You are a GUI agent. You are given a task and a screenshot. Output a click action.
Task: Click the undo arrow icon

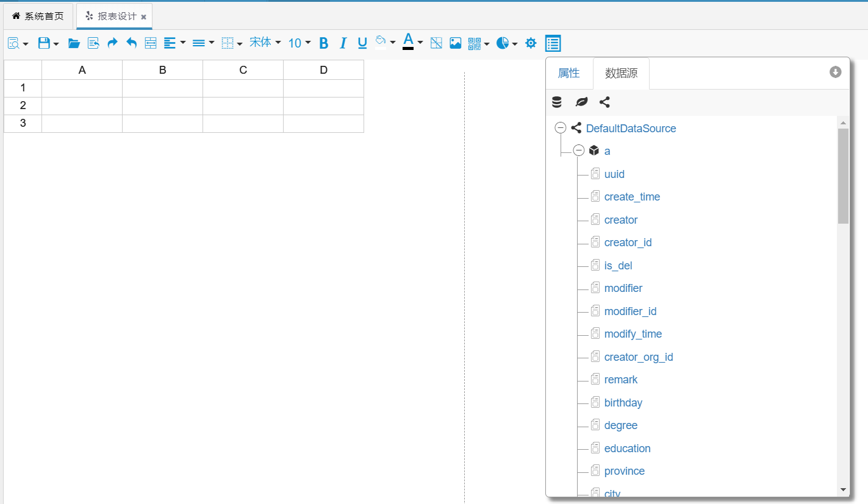click(131, 43)
